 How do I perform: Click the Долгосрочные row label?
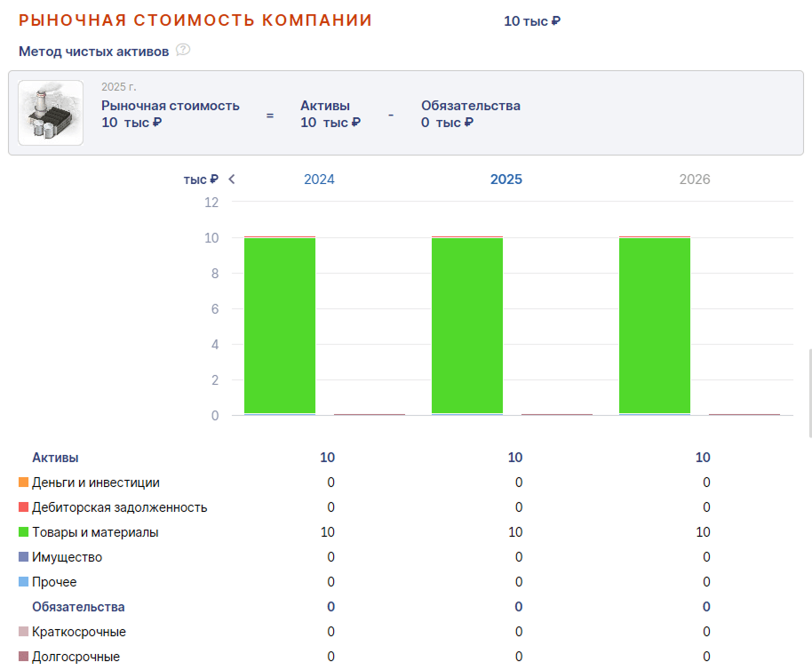76,657
